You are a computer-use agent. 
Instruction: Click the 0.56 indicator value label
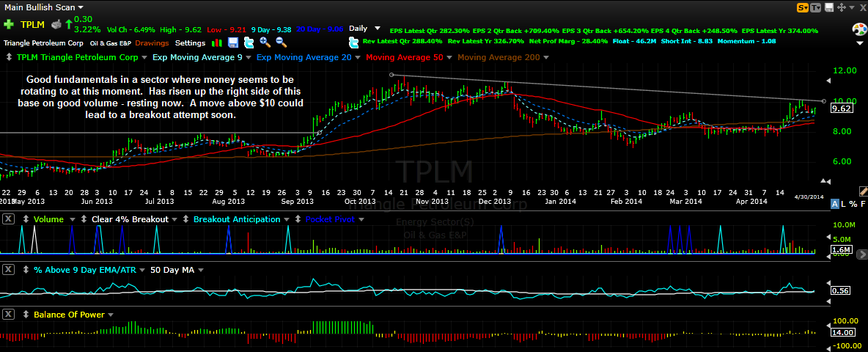[x=839, y=290]
